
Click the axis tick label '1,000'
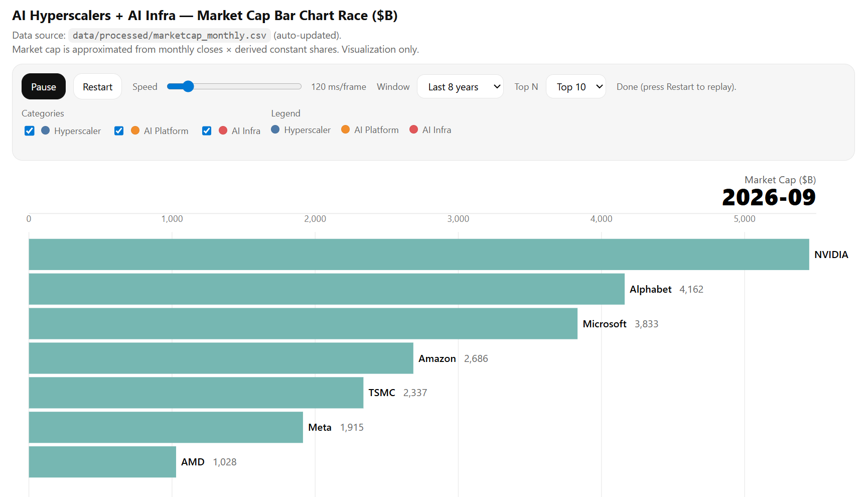click(x=172, y=219)
